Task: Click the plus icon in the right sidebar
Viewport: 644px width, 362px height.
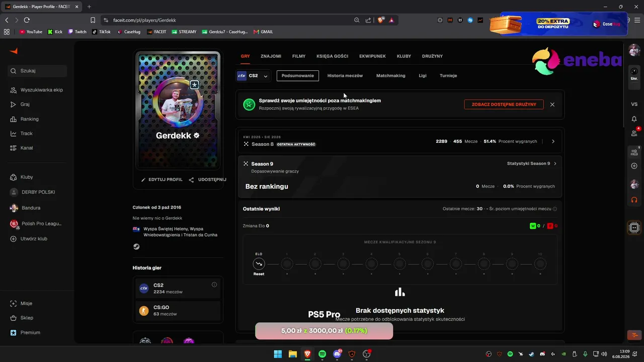Action: coord(634,166)
